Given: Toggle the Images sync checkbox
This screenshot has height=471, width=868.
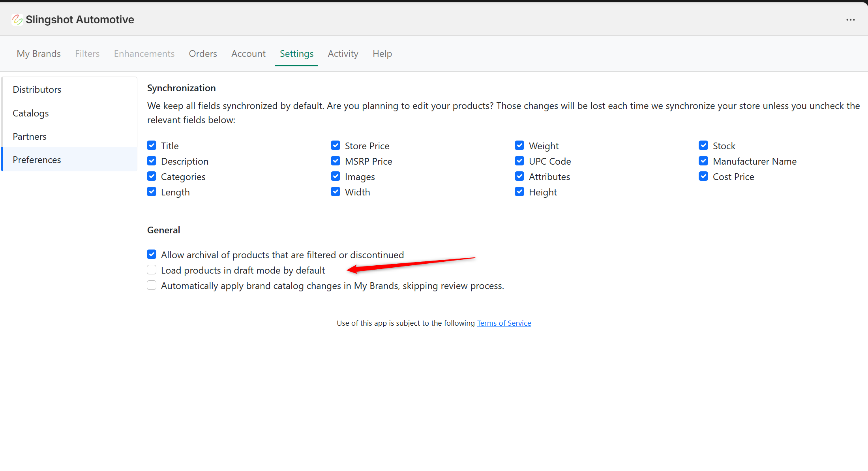Looking at the screenshot, I should click(336, 176).
